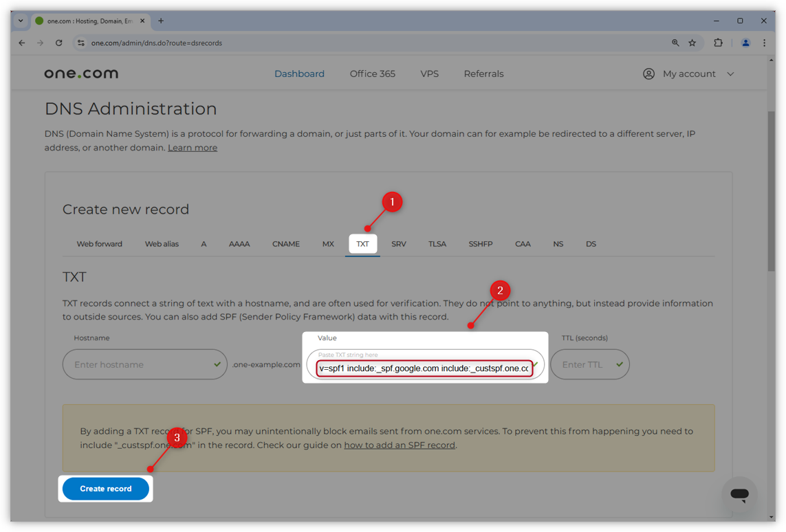Image resolution: width=786 pixels, height=532 pixels.
Task: Click the one.com logo
Action: pos(80,72)
